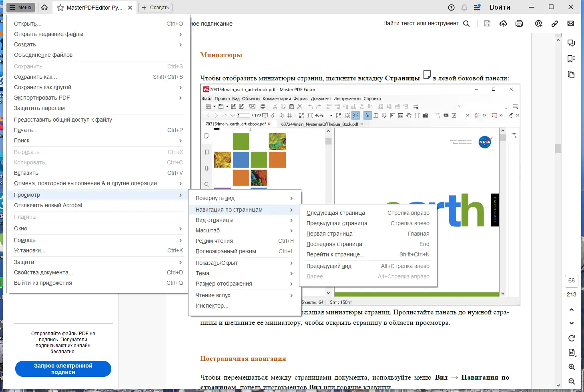This screenshot has width=584, height=392.
Task: Click the Меню hamburger button
Action: tap(21, 8)
